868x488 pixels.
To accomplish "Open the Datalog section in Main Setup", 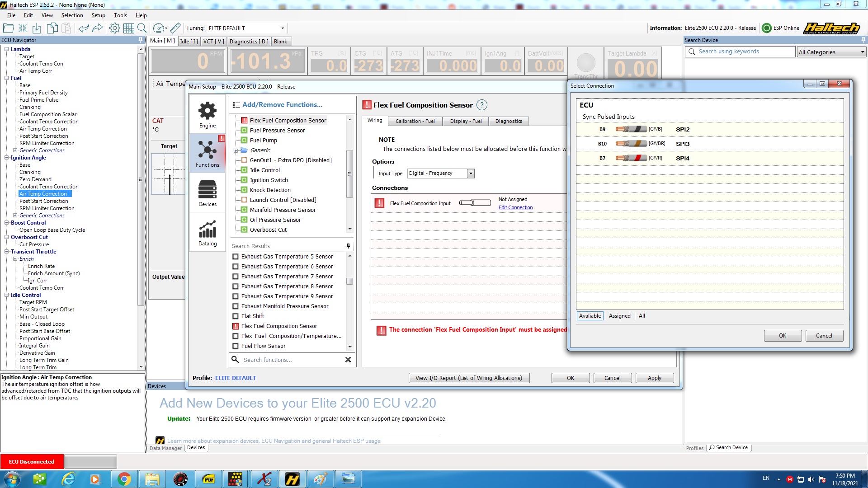I will click(208, 232).
